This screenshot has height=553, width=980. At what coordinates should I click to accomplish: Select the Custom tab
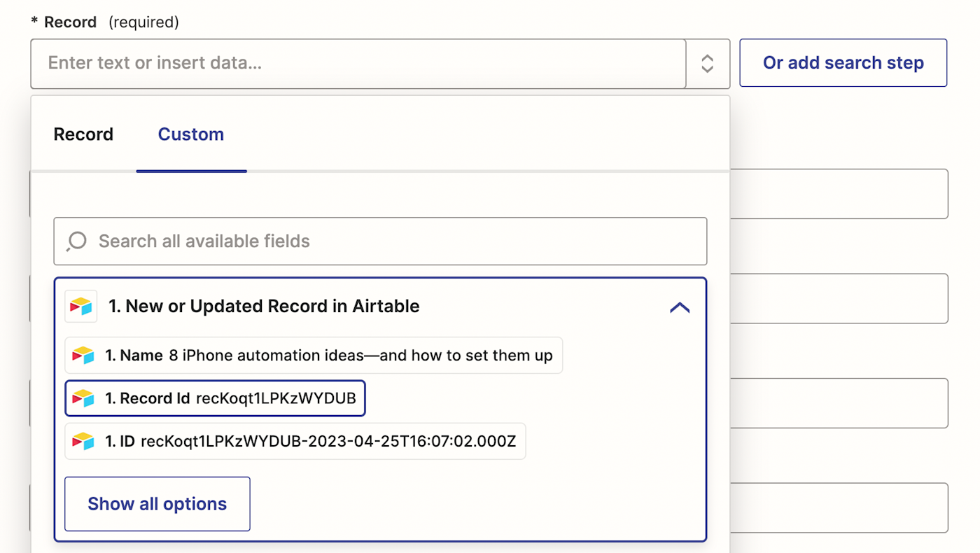click(191, 134)
